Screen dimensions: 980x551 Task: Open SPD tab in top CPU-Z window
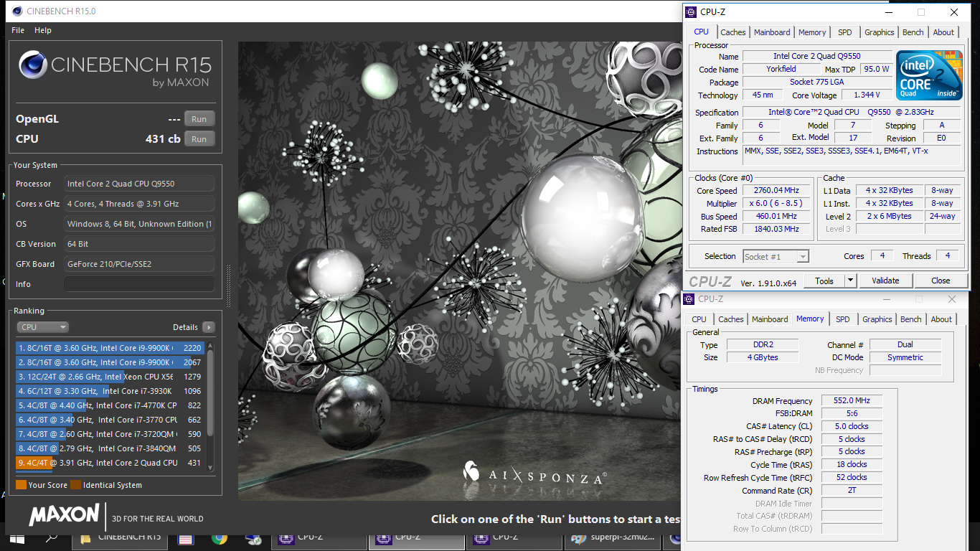[845, 32]
